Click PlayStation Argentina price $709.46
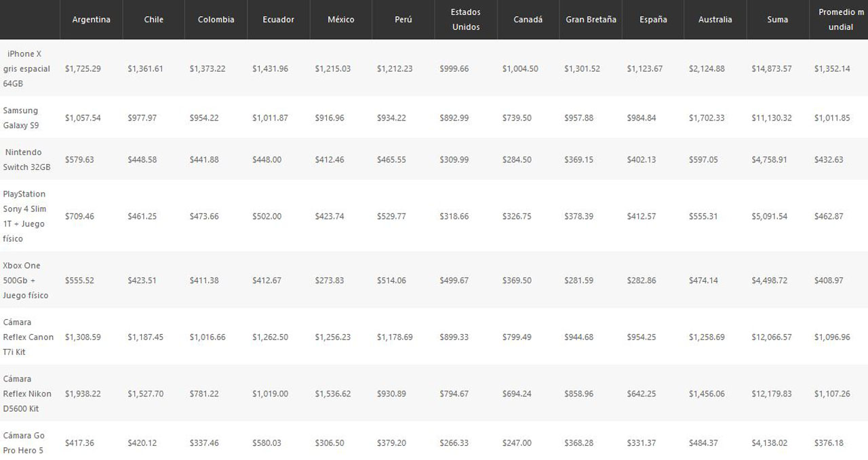 (x=79, y=217)
